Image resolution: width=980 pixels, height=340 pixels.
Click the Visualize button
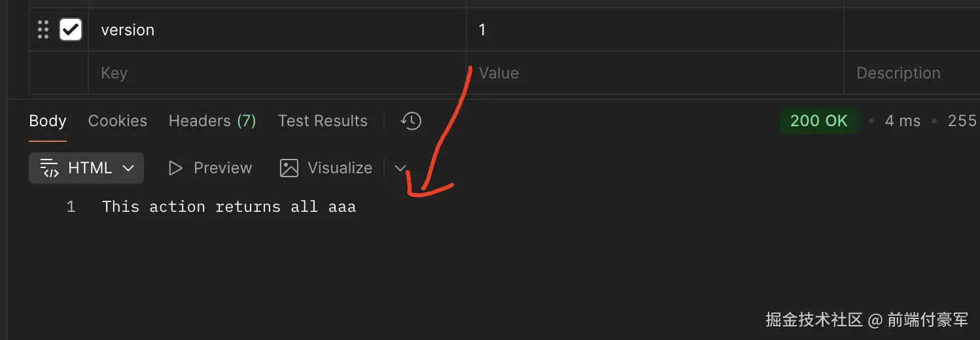click(x=326, y=168)
